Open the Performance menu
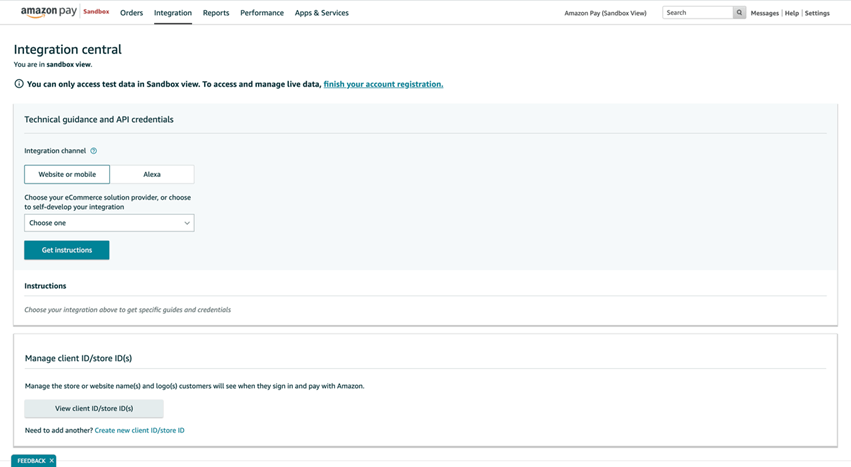The height and width of the screenshot is (467, 851). (262, 12)
